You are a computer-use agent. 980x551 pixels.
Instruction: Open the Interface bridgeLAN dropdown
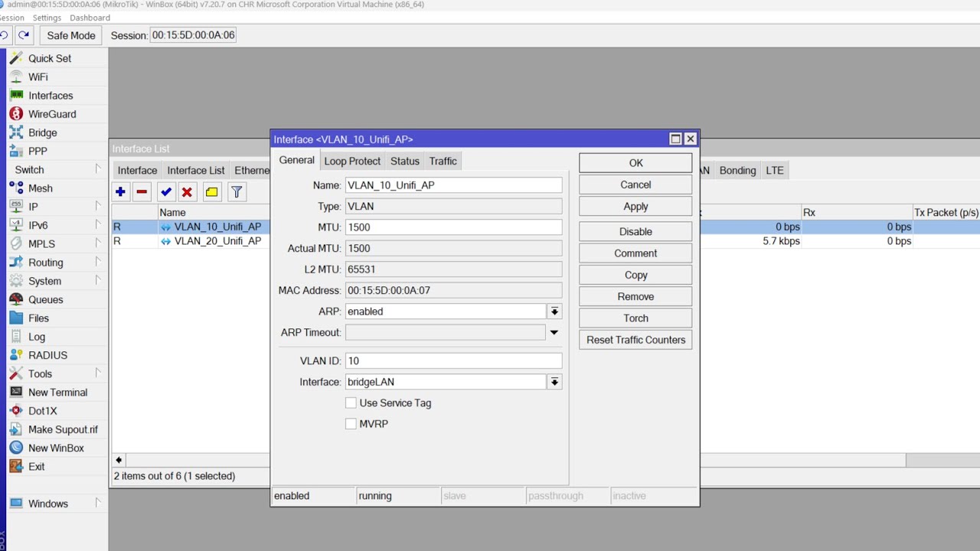coord(554,382)
